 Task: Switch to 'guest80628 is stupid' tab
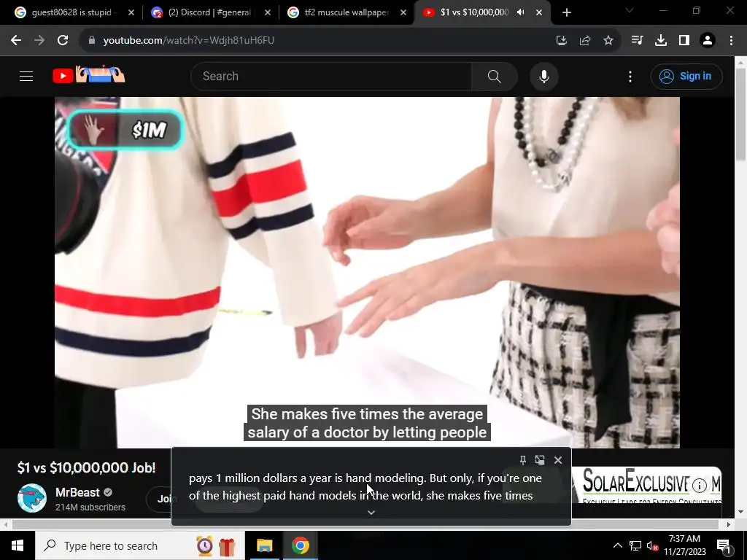75,12
